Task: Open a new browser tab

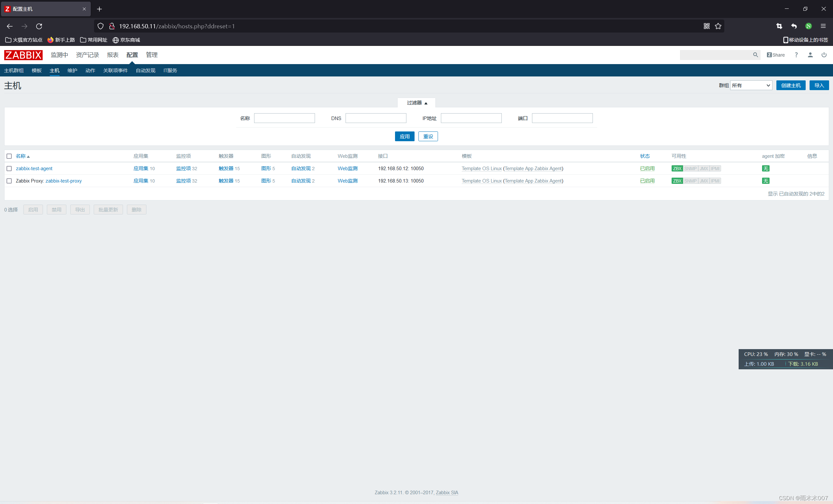Action: coord(99,9)
